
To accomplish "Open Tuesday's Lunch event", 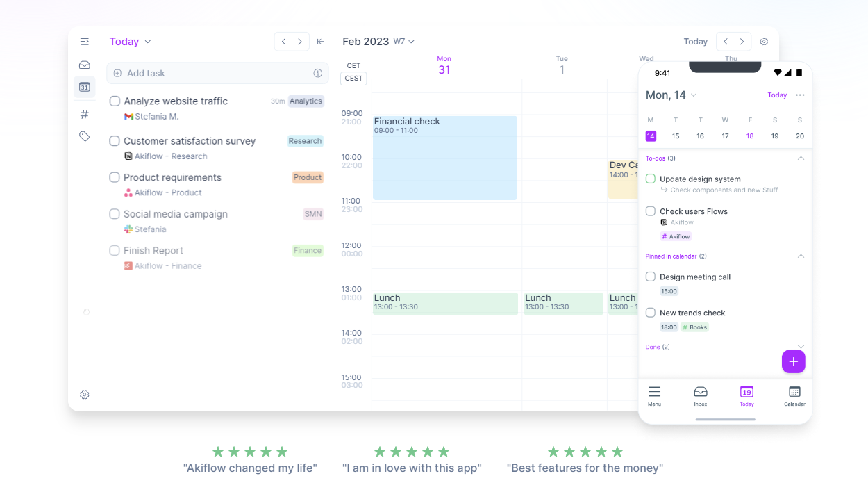I will pyautogui.click(x=563, y=304).
